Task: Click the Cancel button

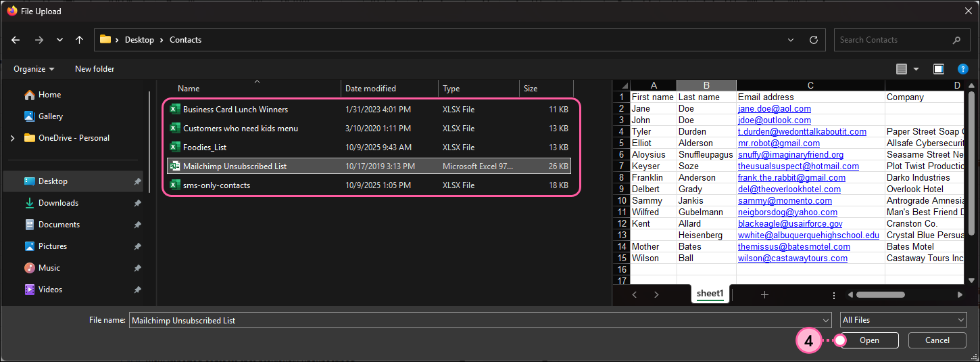Action: click(937, 340)
